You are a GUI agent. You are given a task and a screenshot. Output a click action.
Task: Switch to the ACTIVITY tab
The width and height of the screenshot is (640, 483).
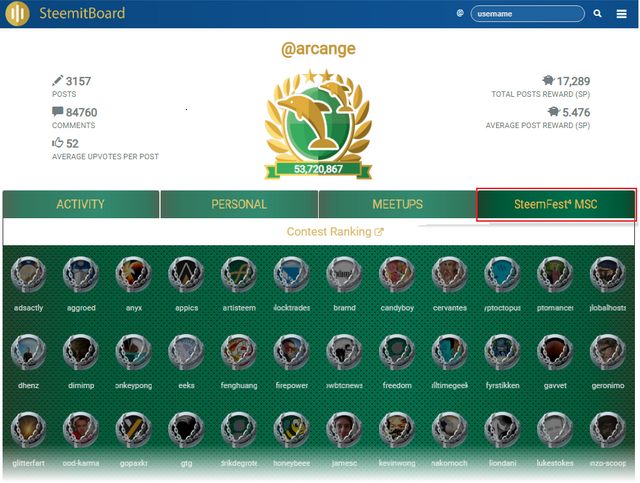click(x=81, y=204)
